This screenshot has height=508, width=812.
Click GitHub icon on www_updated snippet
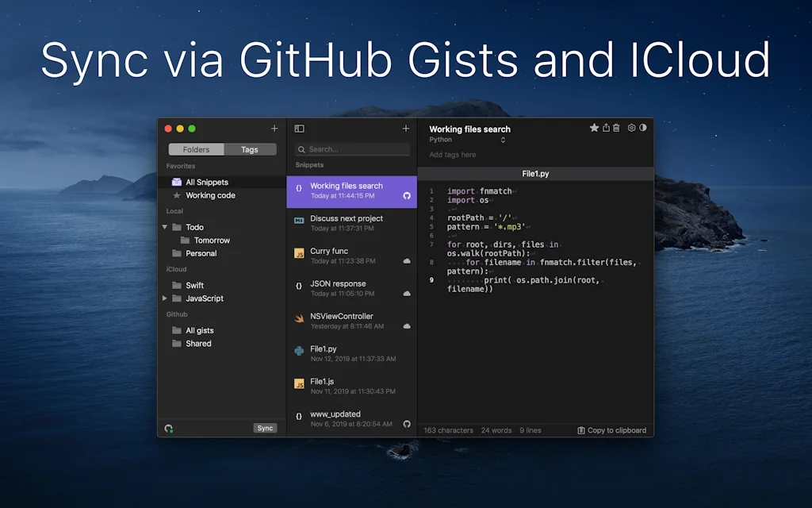[x=407, y=424]
